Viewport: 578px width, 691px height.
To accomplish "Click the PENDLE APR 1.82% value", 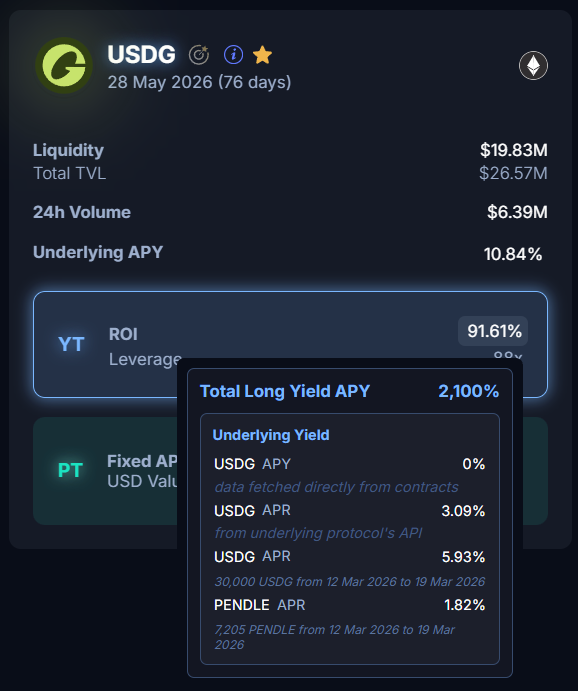I will [x=465, y=605].
